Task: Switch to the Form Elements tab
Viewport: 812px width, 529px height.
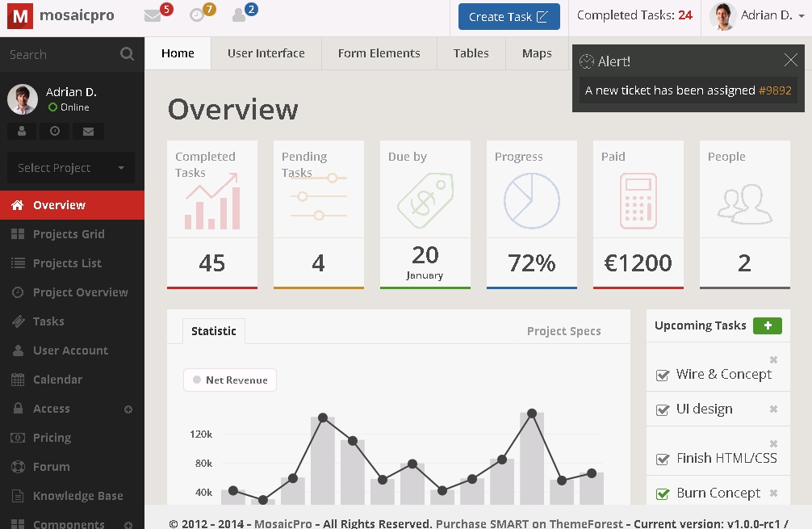Action: click(x=379, y=53)
